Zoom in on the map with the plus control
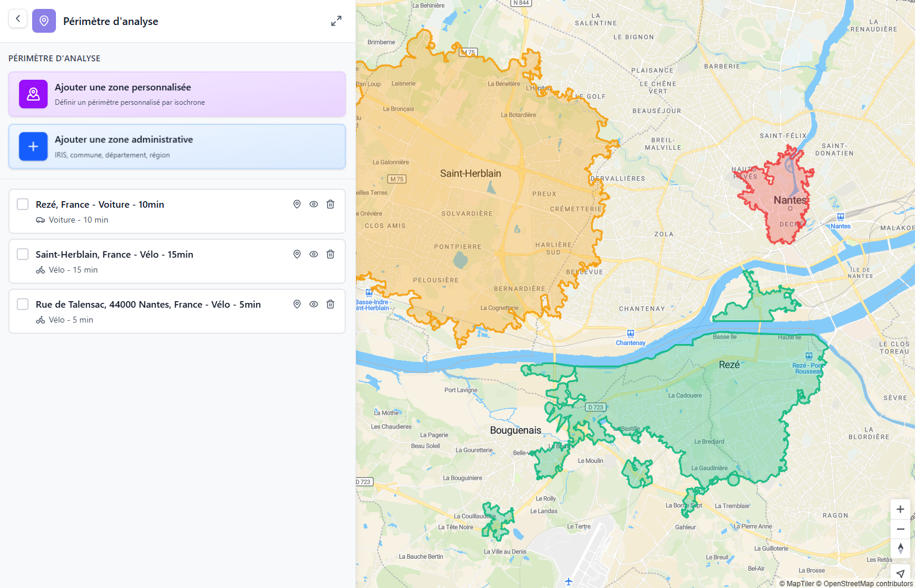 pyautogui.click(x=900, y=509)
